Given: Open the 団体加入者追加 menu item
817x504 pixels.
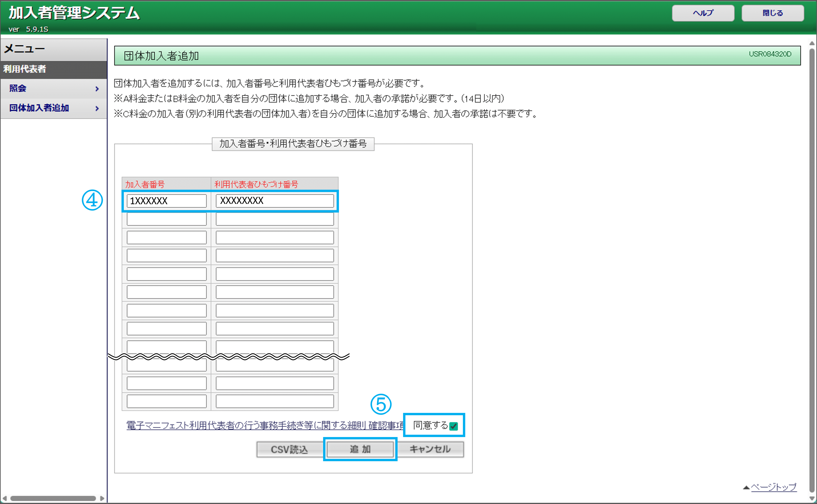Looking at the screenshot, I should point(39,108).
